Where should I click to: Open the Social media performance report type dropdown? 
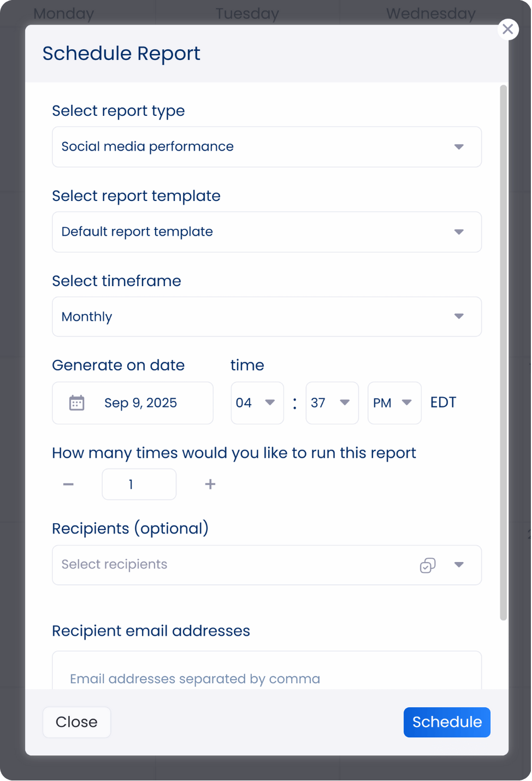(x=267, y=146)
